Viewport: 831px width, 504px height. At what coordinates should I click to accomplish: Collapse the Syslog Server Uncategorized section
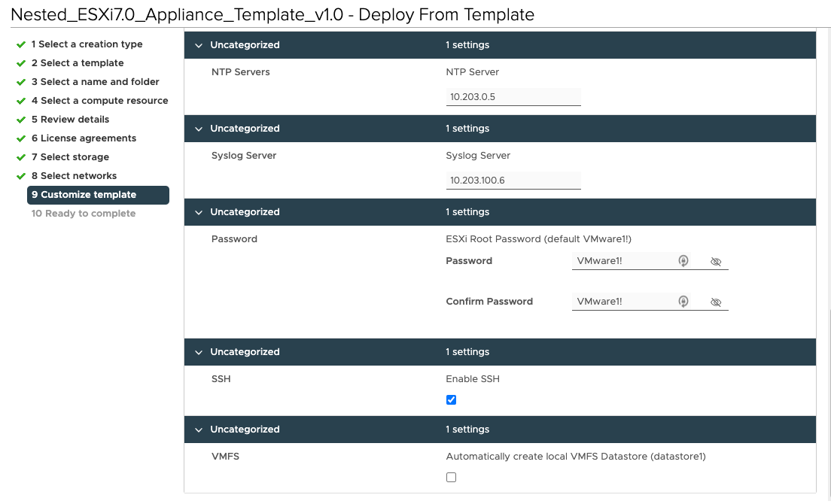199,129
